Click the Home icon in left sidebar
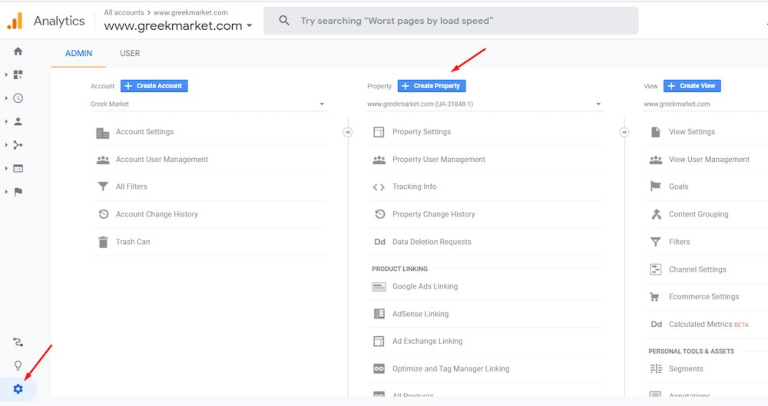 tap(18, 51)
